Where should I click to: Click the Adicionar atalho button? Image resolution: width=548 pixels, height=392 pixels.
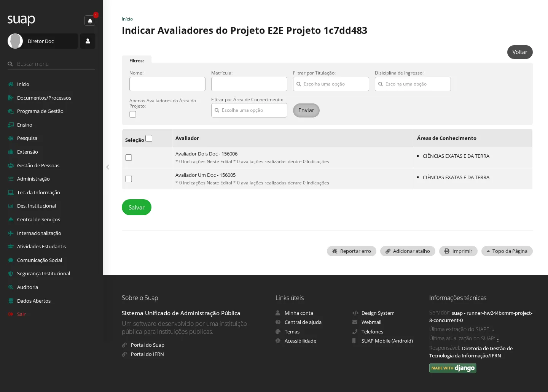[x=408, y=251]
